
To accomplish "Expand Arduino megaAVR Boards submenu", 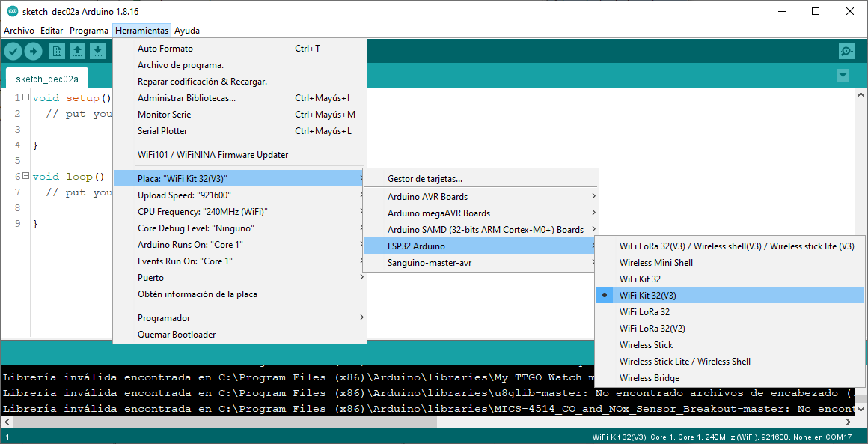I will click(480, 213).
